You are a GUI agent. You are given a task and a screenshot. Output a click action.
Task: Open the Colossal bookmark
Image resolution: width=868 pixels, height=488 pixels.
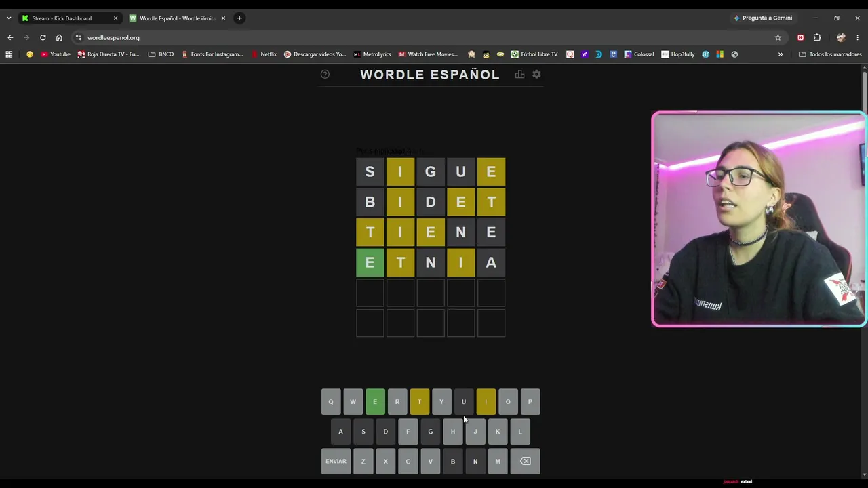(639, 54)
